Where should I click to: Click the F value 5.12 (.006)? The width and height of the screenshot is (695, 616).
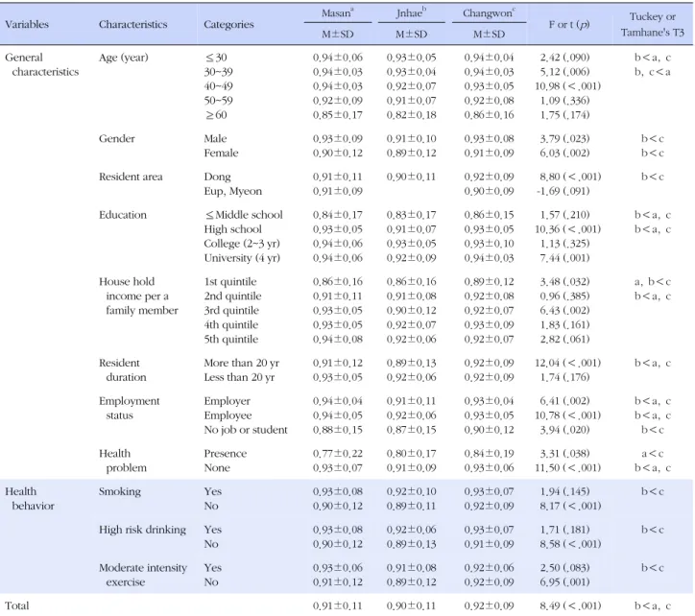(564, 72)
